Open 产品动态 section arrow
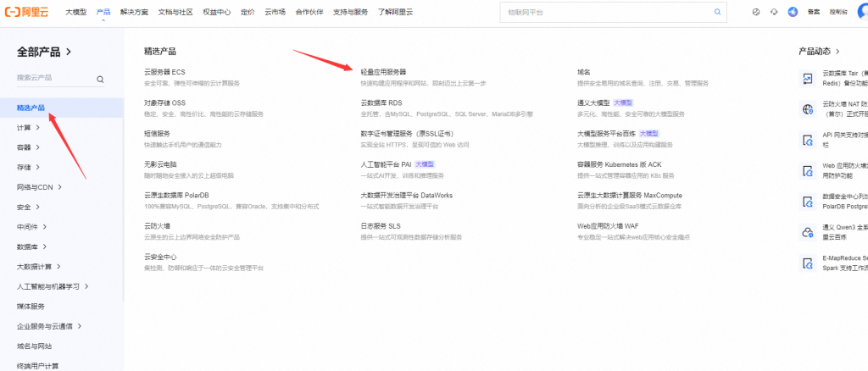 tap(837, 52)
